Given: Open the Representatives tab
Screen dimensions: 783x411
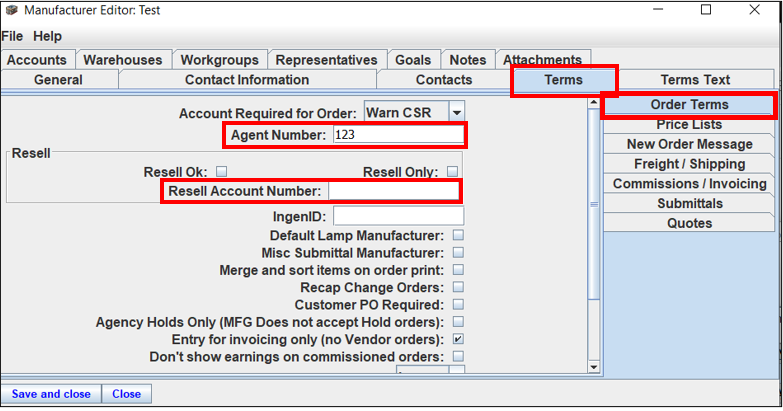Looking at the screenshot, I should [327, 60].
